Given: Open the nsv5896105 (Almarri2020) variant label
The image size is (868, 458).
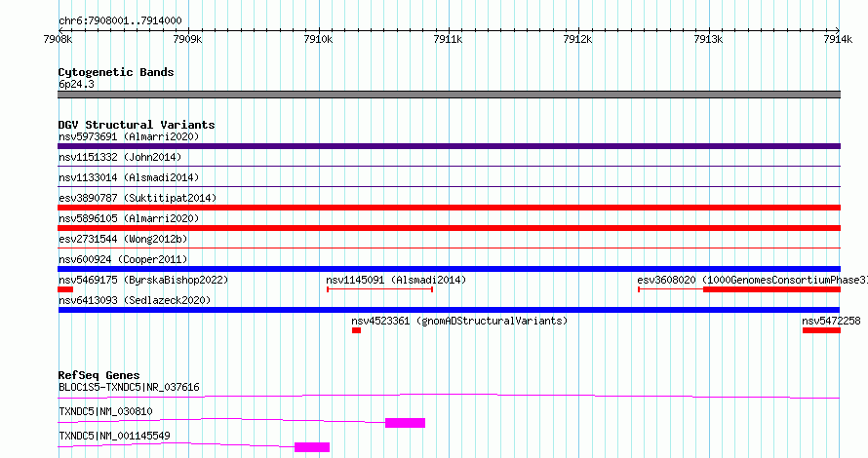Looking at the screenshot, I should pyautogui.click(x=129, y=218).
